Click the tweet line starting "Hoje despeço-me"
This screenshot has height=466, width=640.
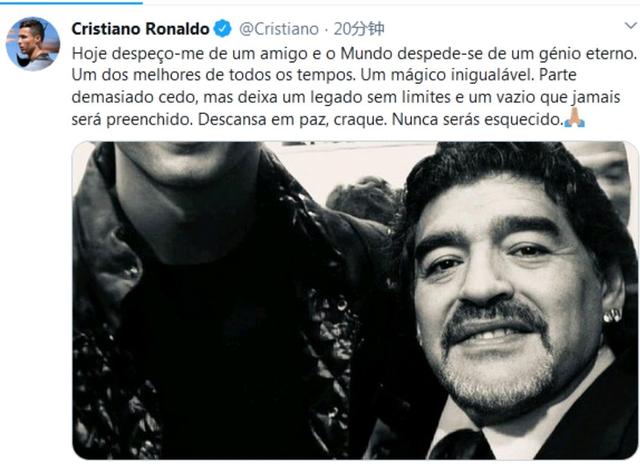click(354, 54)
